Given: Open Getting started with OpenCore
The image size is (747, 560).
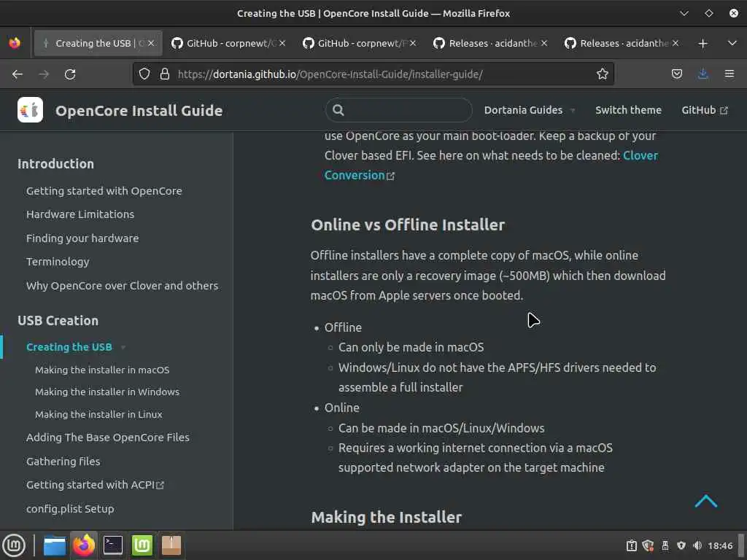Looking at the screenshot, I should 104,191.
